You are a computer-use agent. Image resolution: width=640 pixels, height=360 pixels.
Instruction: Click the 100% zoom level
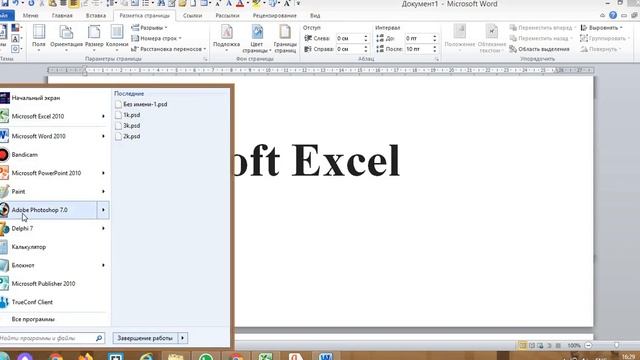[574, 345]
